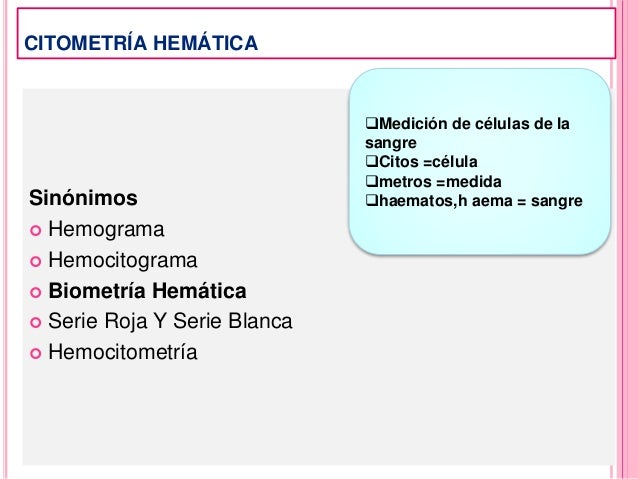The image size is (638, 479).
Task: Select the bold Biometría Hemática item
Action: (147, 291)
